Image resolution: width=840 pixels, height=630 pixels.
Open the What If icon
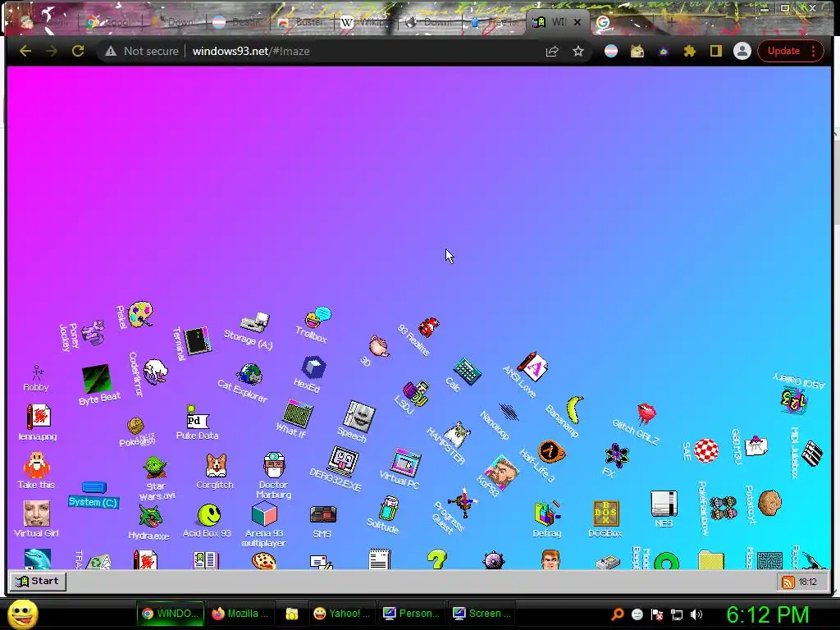[x=297, y=413]
